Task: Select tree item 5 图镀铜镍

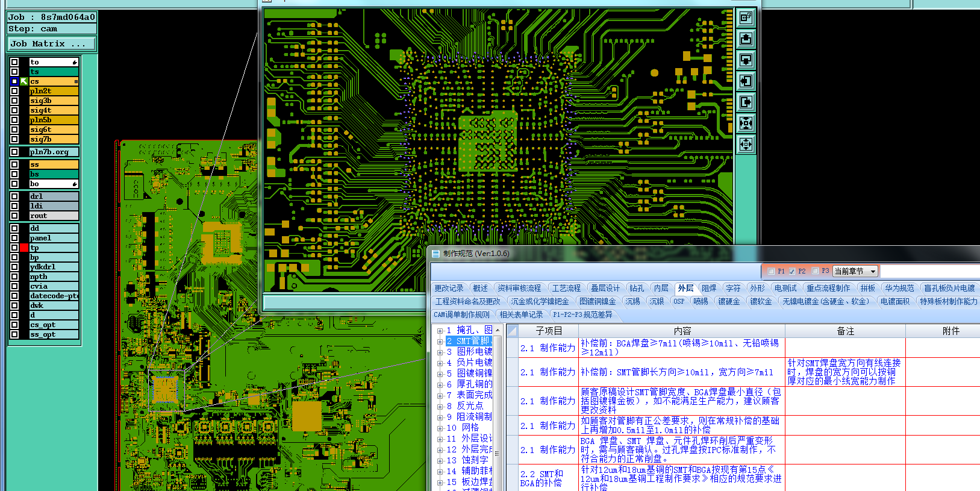Action: point(469,374)
